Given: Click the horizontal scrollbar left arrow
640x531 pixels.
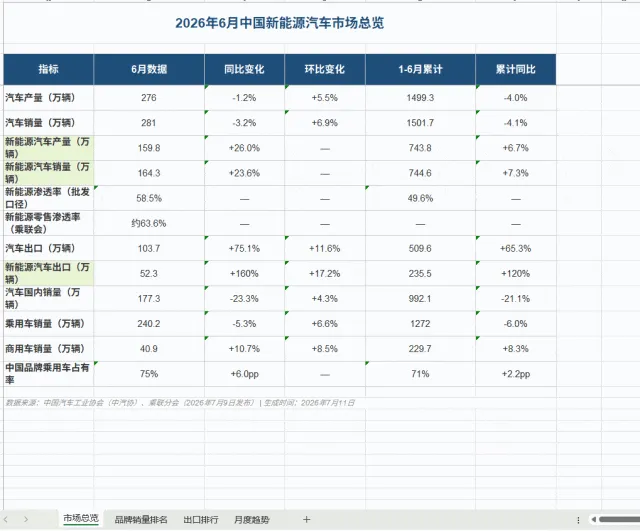Looking at the screenshot, I should [594, 520].
